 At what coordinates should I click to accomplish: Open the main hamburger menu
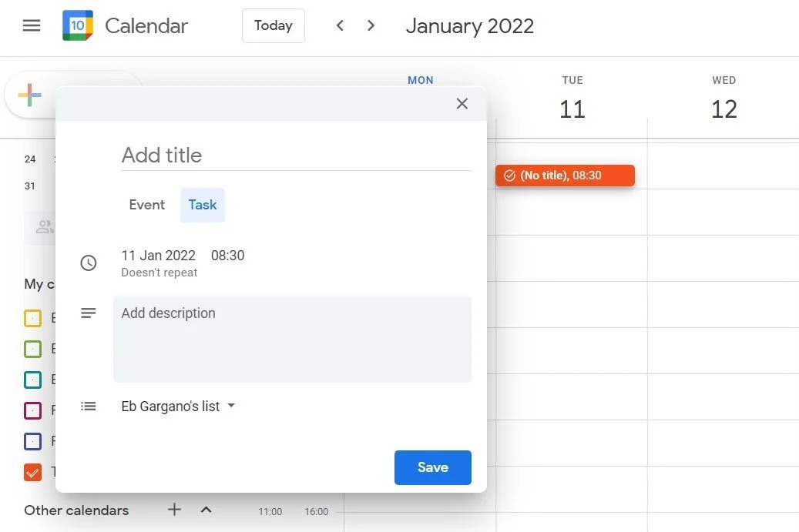point(32,26)
